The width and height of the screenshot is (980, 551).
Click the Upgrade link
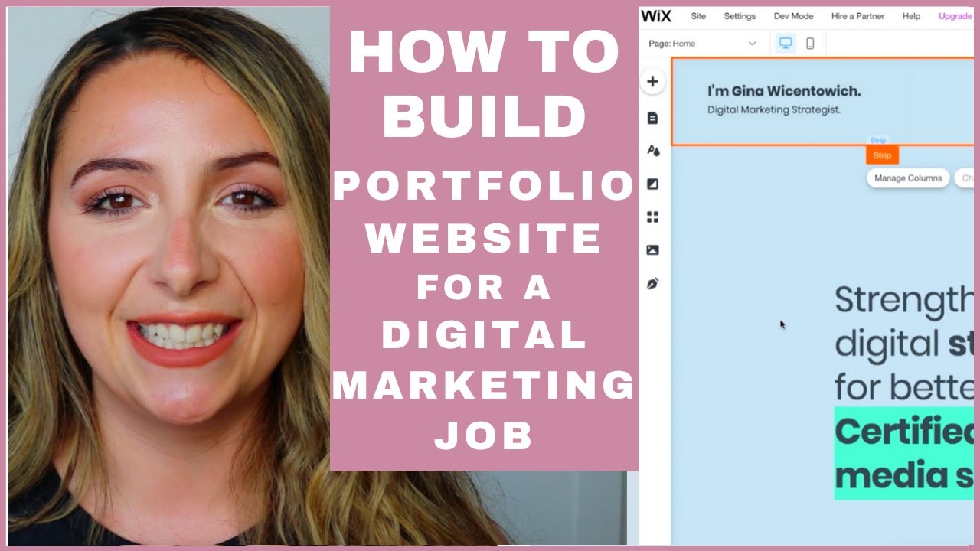955,16
